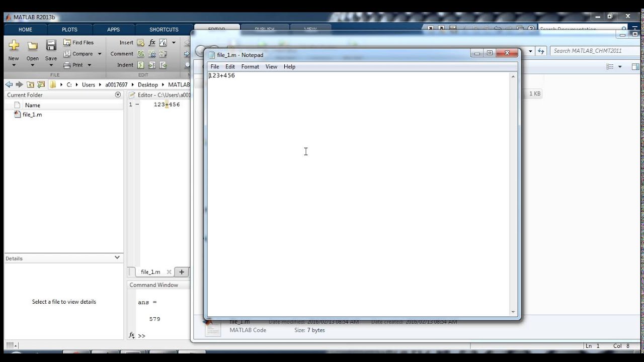Close the file_1.m editor tab
This screenshot has width=644, height=362.
pyautogui.click(x=169, y=272)
